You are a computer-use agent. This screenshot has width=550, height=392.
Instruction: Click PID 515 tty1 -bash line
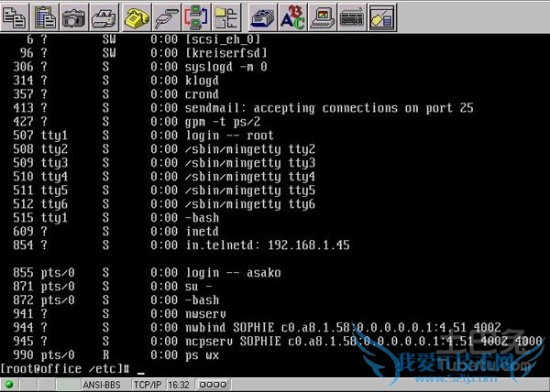point(115,218)
